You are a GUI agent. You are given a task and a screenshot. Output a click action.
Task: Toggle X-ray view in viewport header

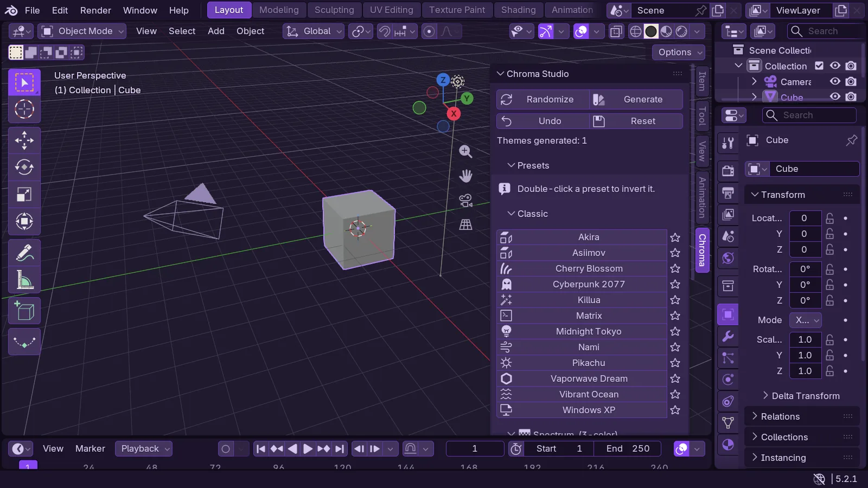pos(616,31)
